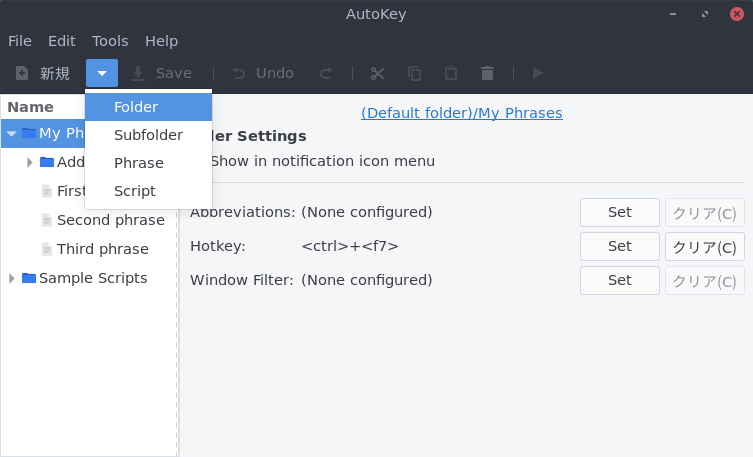
Task: Choose Phrase from the New dropdown
Action: 148,163
